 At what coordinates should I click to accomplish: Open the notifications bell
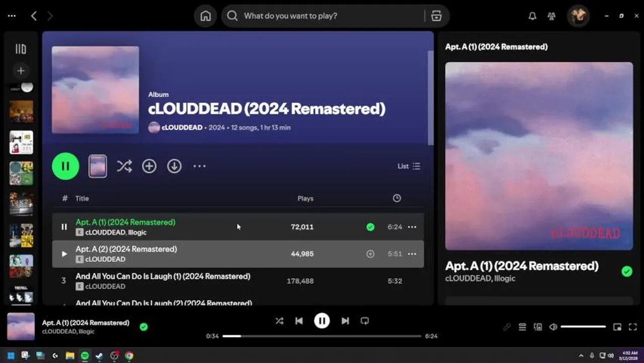(532, 16)
